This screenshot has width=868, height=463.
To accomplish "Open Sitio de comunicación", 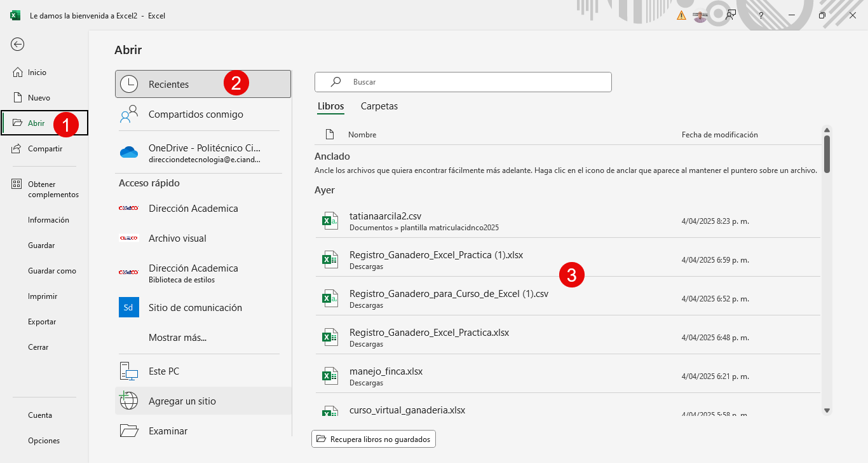I will pos(203,308).
